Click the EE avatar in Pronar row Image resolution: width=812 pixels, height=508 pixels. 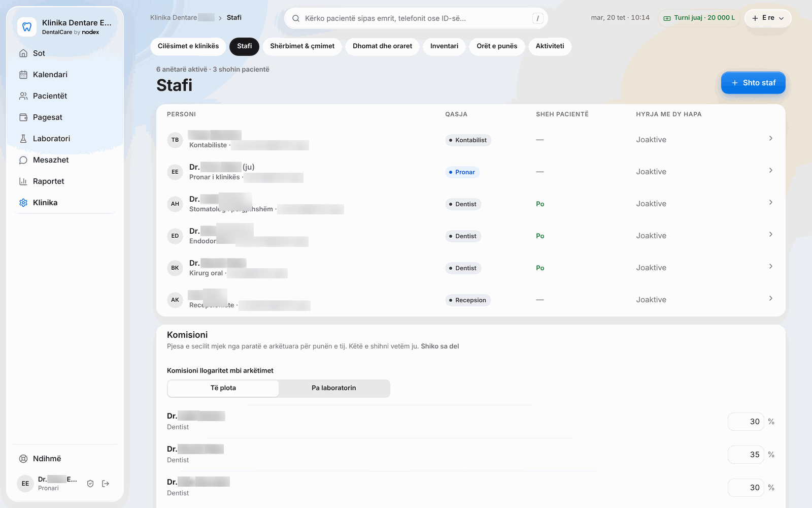(175, 172)
